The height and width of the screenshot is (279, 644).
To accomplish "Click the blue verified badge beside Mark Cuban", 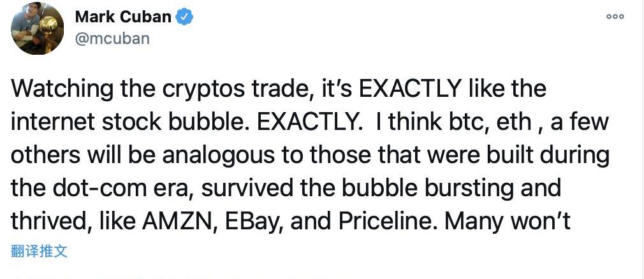I will click(184, 17).
